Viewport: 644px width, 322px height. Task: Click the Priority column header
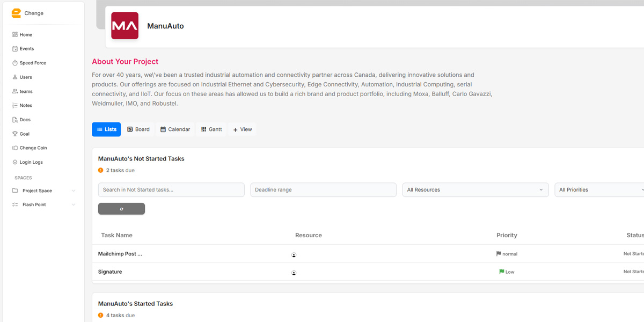tap(507, 235)
